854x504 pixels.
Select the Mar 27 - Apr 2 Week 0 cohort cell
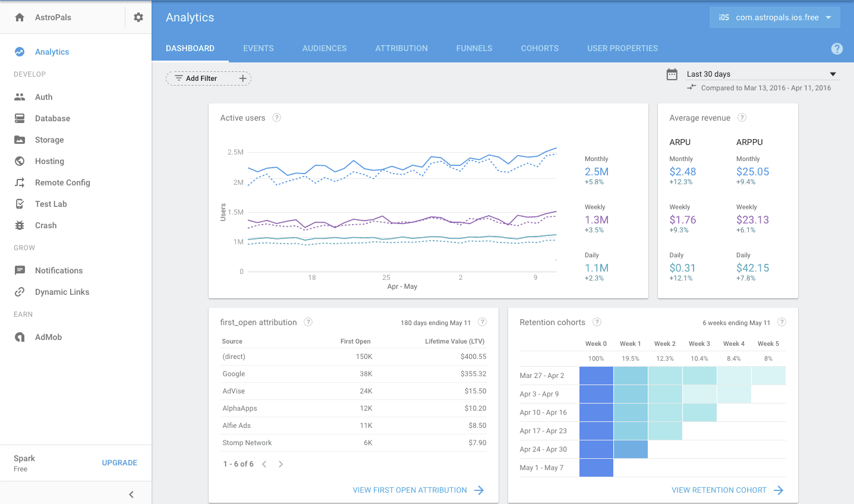pos(596,376)
